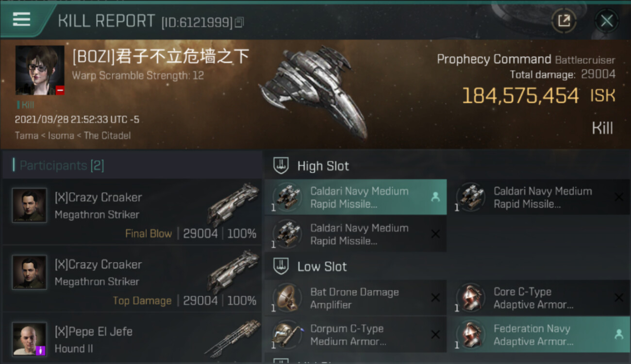Open the Pepe El Jefe Hound II entry
This screenshot has height=364, width=631.
point(132,339)
